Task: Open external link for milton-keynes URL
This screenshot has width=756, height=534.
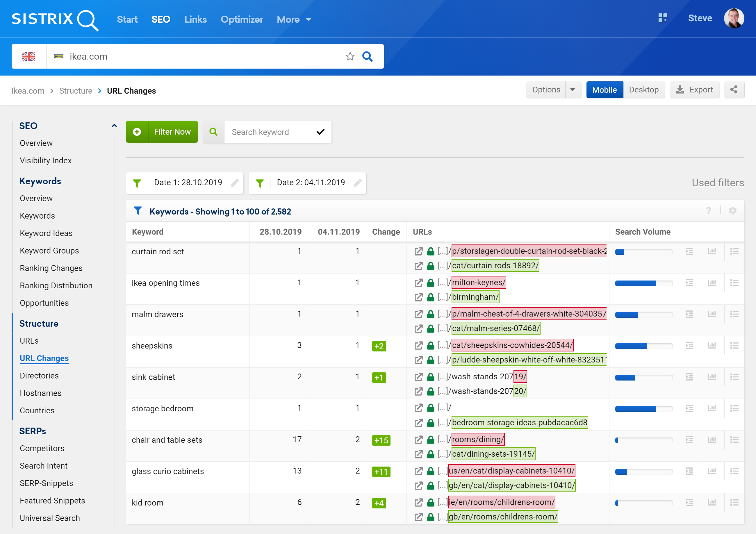Action: point(418,283)
